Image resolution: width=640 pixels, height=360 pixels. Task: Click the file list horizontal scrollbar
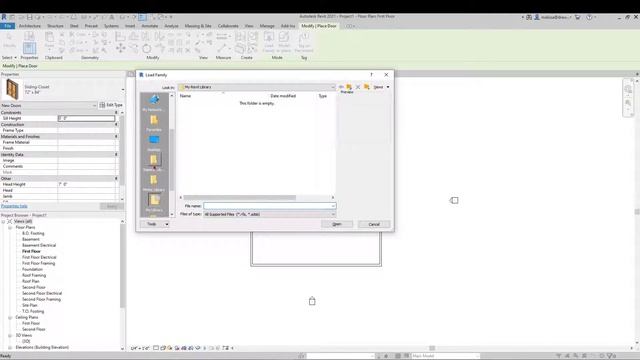point(257,198)
